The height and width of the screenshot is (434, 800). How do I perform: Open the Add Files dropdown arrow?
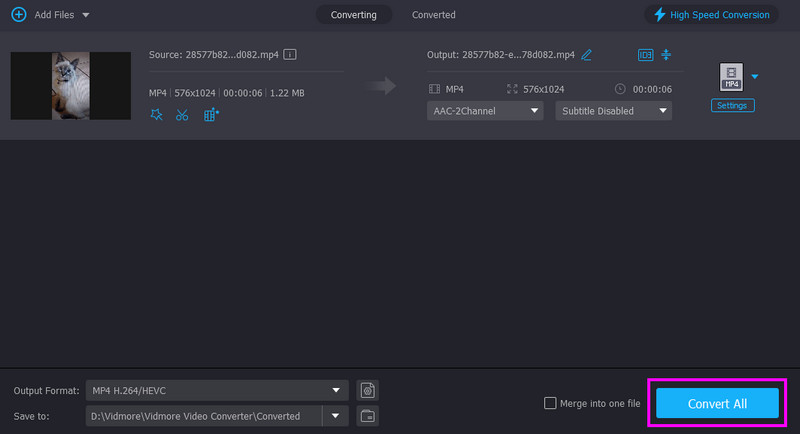pos(85,16)
